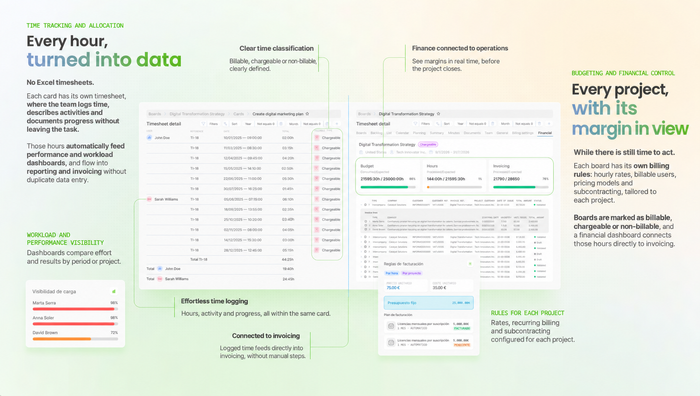Open the Billing settings tab
Viewport: 700px width, 396px height.
[523, 133]
